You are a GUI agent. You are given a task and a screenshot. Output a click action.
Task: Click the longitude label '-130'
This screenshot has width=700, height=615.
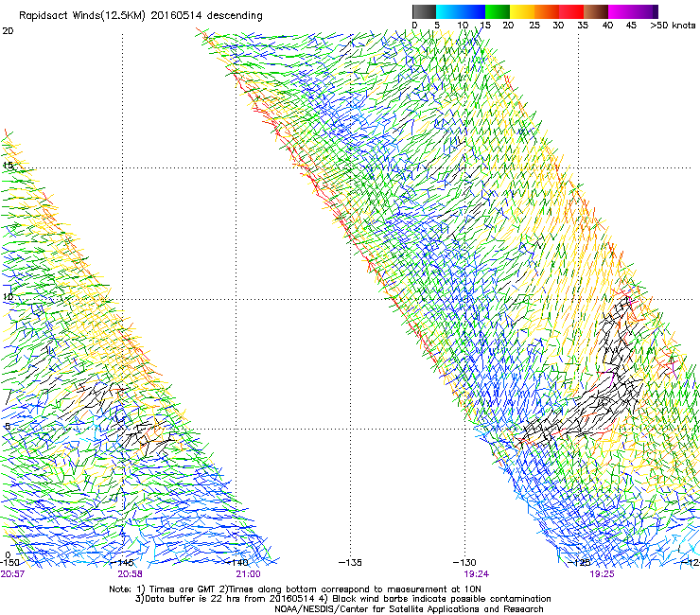[464, 562]
